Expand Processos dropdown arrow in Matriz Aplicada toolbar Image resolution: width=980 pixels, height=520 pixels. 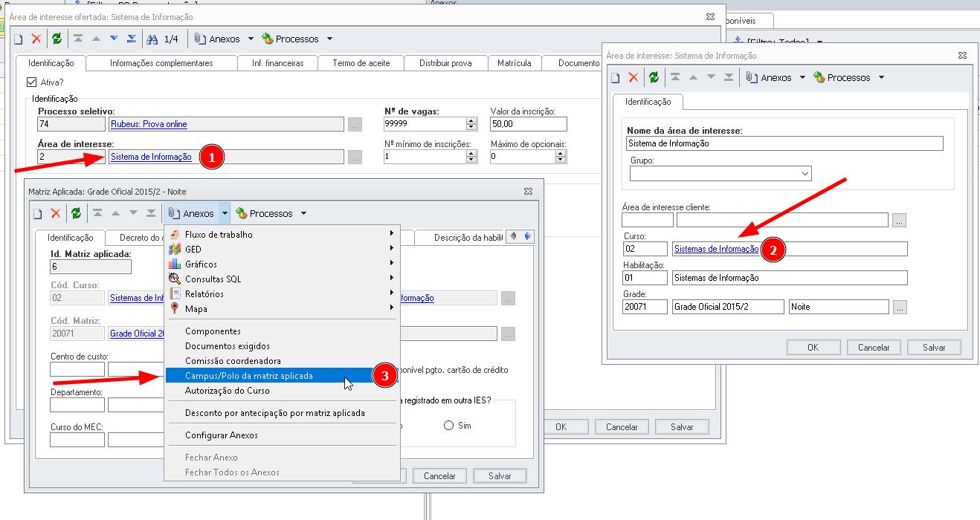point(303,213)
